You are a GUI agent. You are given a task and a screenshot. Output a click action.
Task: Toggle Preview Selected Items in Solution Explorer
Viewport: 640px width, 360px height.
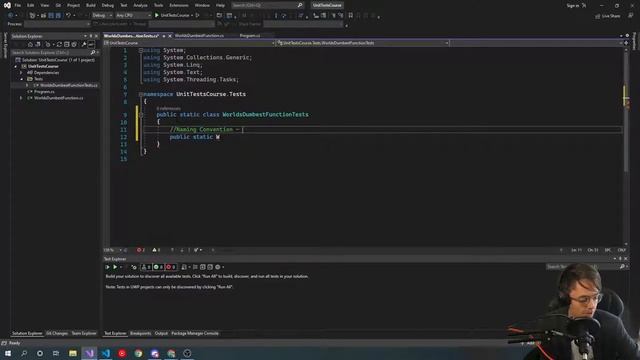point(91,44)
